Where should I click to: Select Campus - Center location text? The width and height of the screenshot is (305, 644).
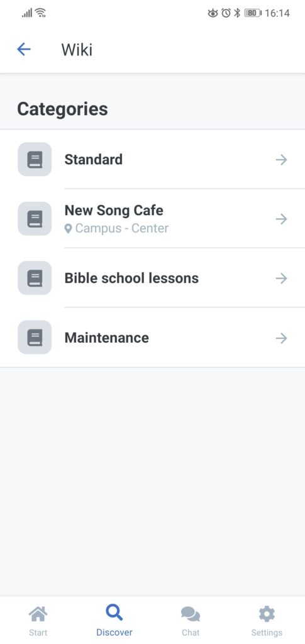tap(122, 228)
